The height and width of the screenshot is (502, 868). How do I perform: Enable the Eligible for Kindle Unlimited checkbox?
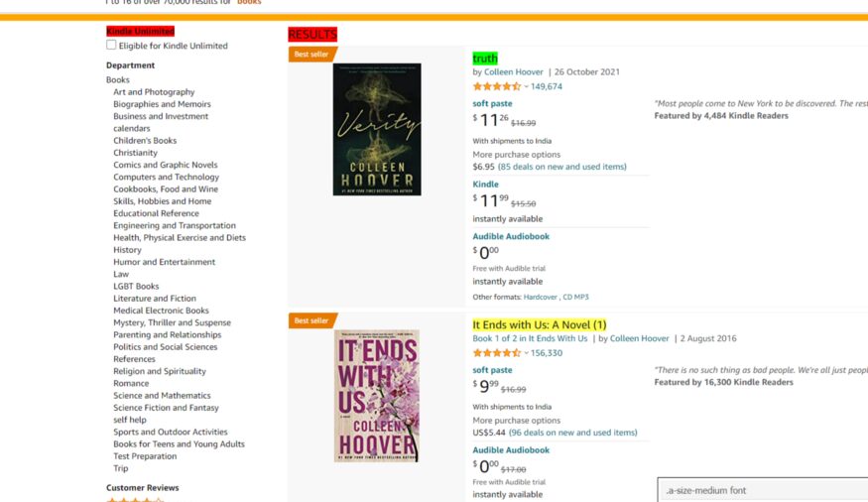[x=111, y=45]
